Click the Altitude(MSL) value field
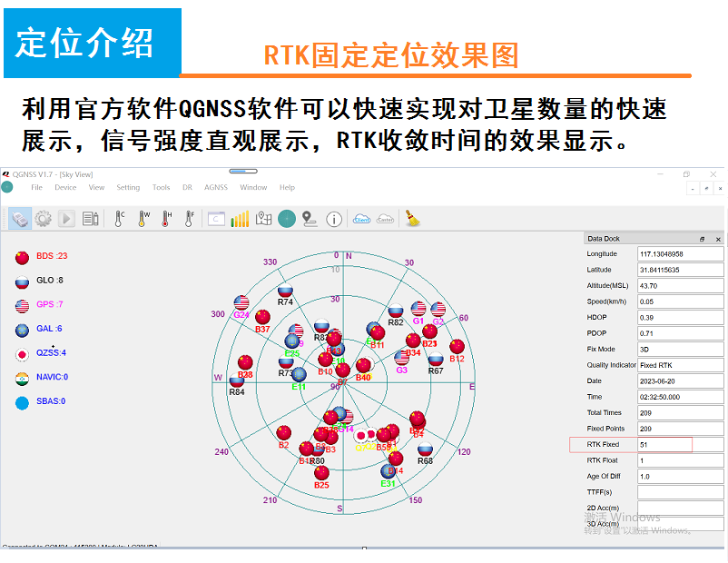 pyautogui.click(x=680, y=286)
